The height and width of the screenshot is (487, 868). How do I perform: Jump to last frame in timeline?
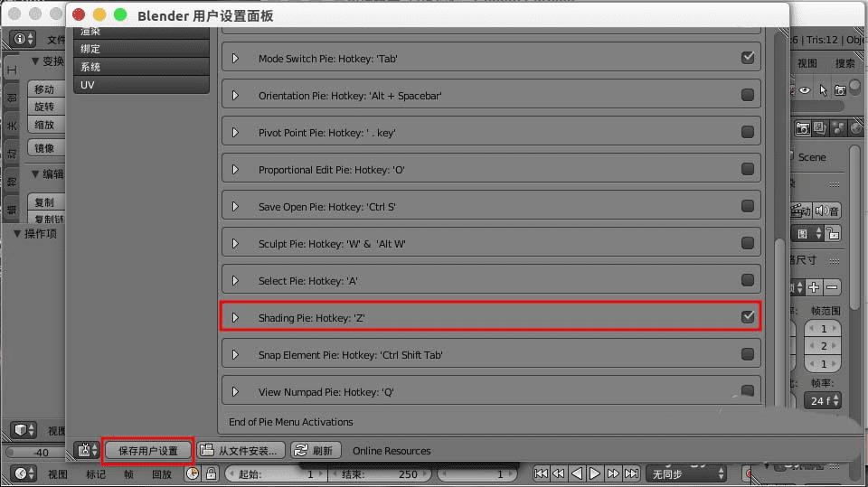tap(631, 473)
